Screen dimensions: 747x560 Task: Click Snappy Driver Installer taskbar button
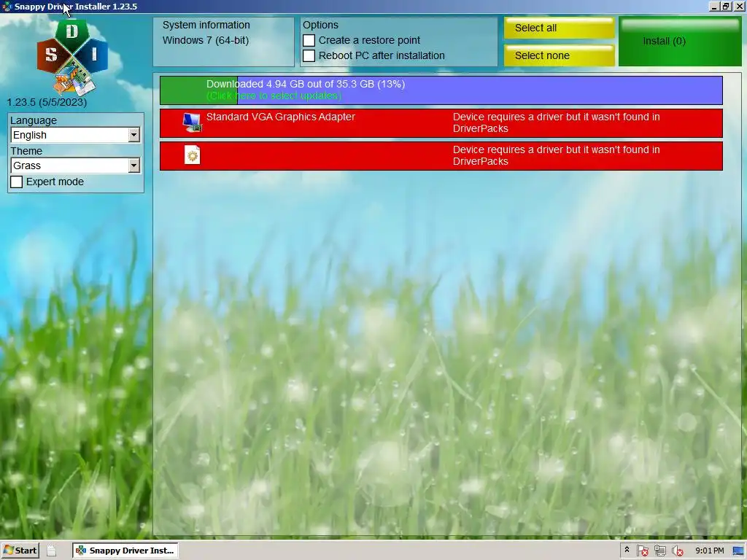(125, 551)
